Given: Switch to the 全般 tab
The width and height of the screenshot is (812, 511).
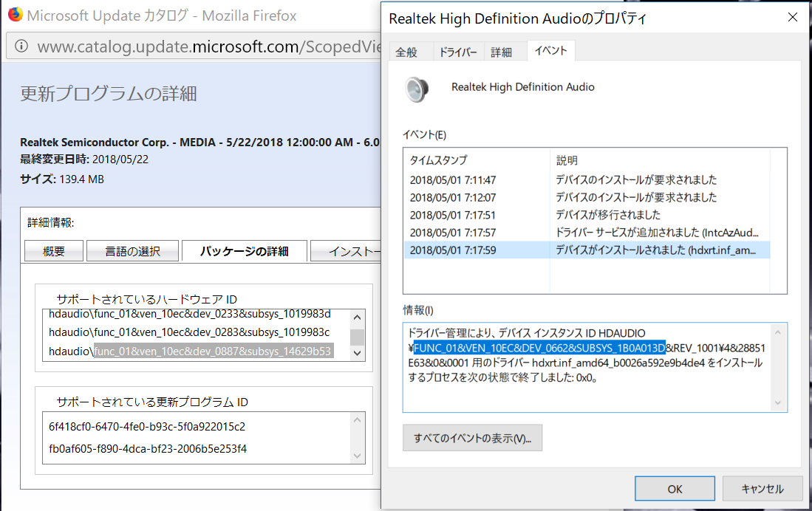Looking at the screenshot, I should (x=406, y=52).
